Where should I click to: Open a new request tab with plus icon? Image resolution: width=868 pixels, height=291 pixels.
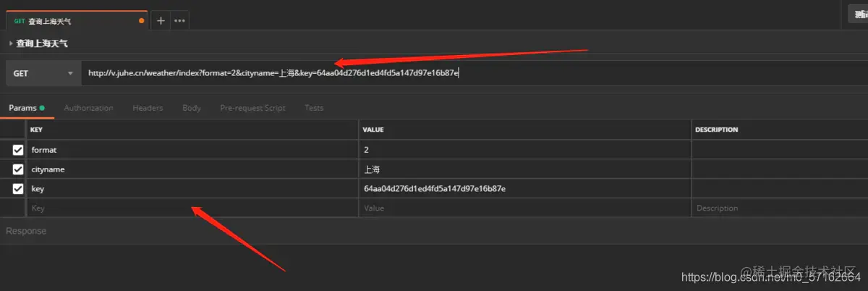(x=161, y=20)
